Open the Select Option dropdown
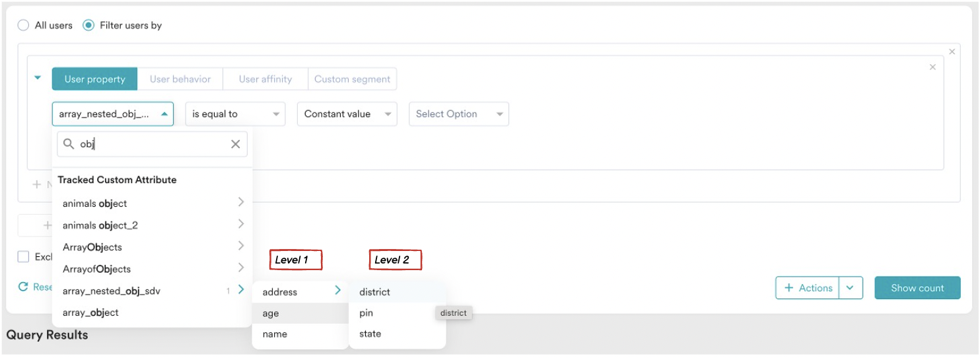 click(x=459, y=114)
